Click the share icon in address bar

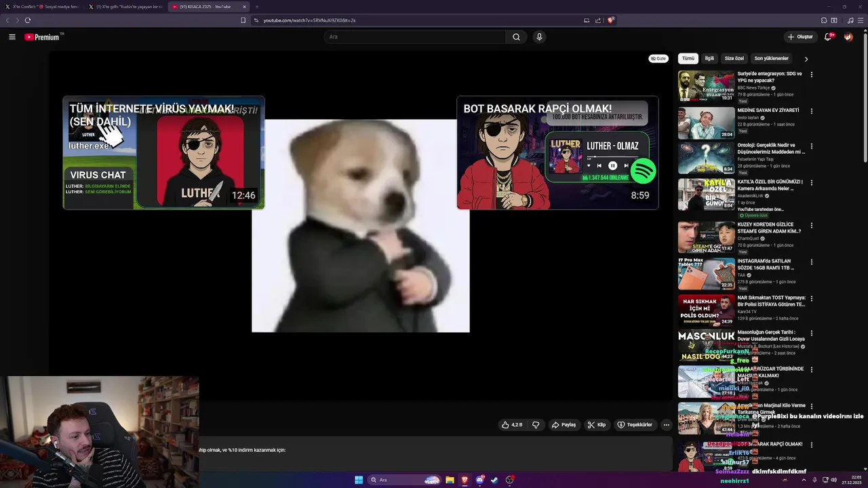coord(598,20)
